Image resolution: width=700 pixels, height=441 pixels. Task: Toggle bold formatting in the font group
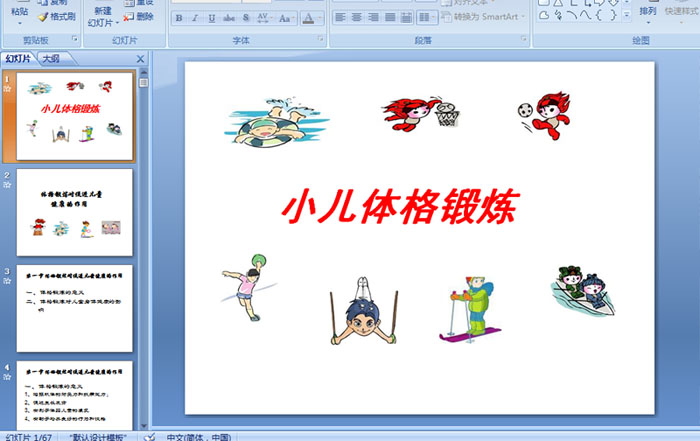pos(179,18)
